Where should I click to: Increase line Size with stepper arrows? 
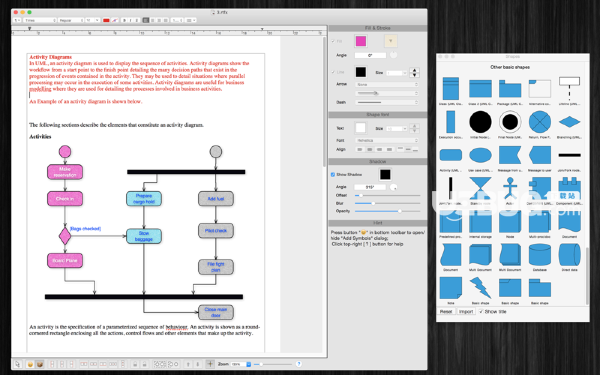(414, 70)
